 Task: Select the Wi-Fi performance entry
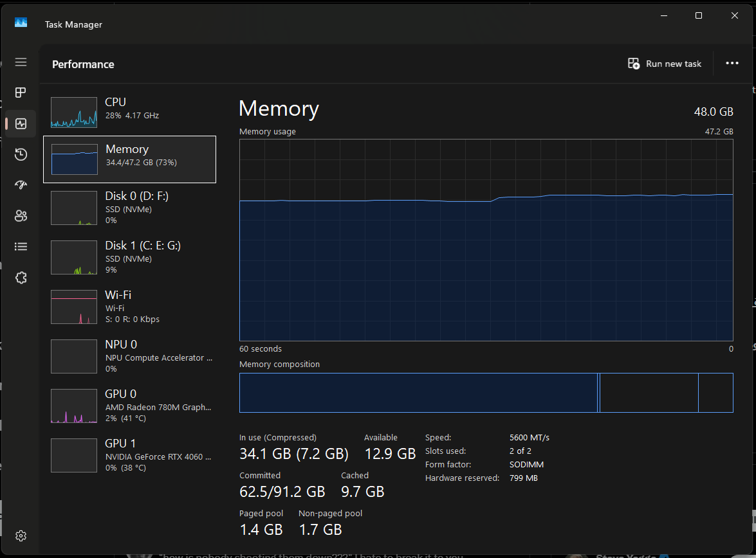click(x=129, y=306)
